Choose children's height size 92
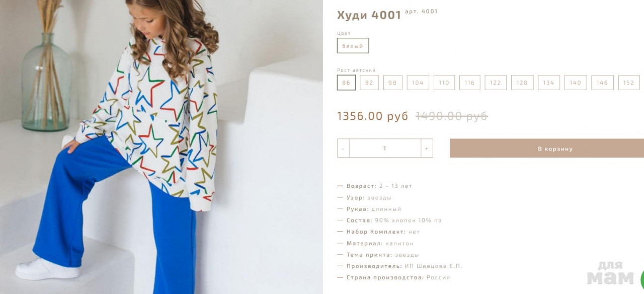 pyautogui.click(x=369, y=83)
